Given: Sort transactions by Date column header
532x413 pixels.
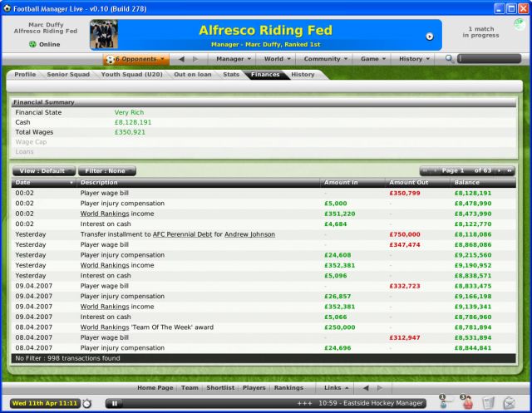Looking at the screenshot, I should (x=43, y=182).
